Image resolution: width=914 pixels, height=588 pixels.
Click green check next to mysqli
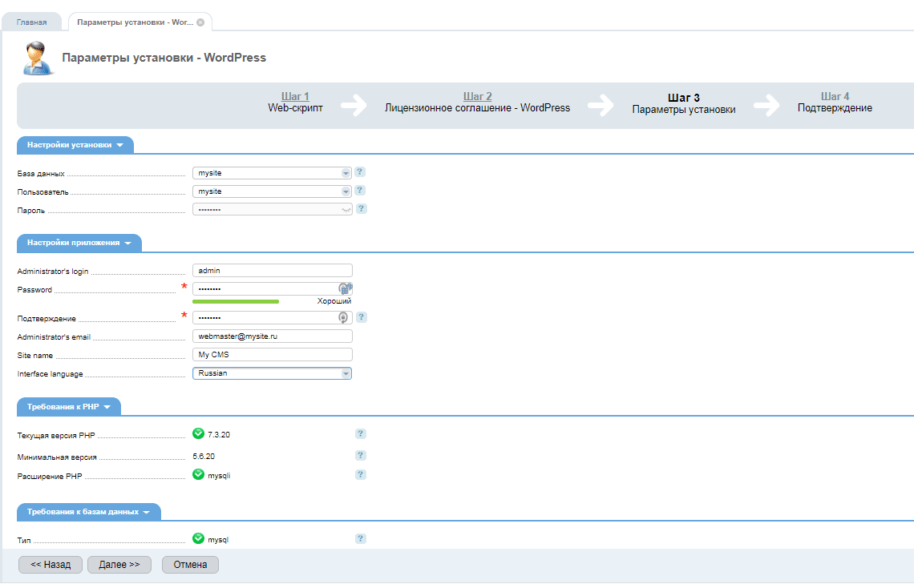pyautogui.click(x=198, y=474)
